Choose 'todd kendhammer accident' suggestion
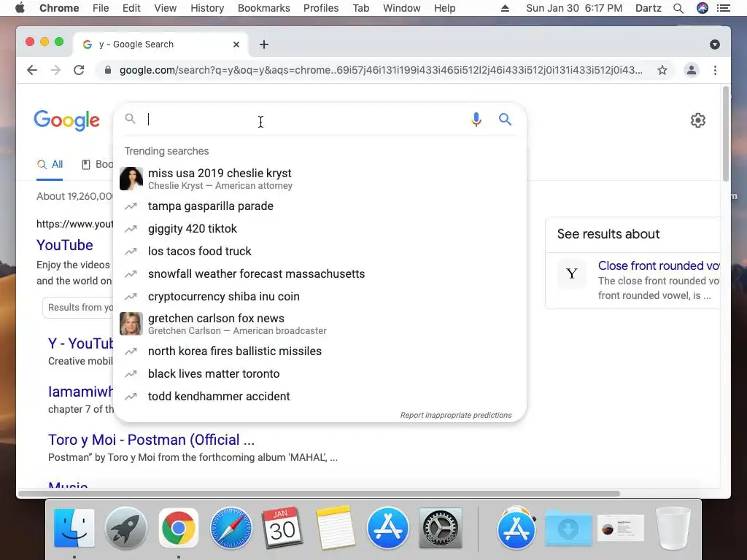747x560 pixels. pyautogui.click(x=320, y=396)
